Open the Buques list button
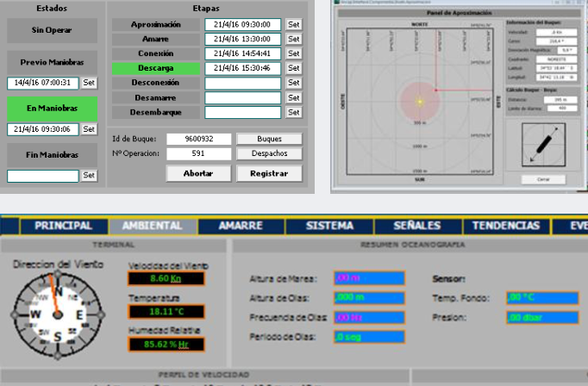 [269, 139]
